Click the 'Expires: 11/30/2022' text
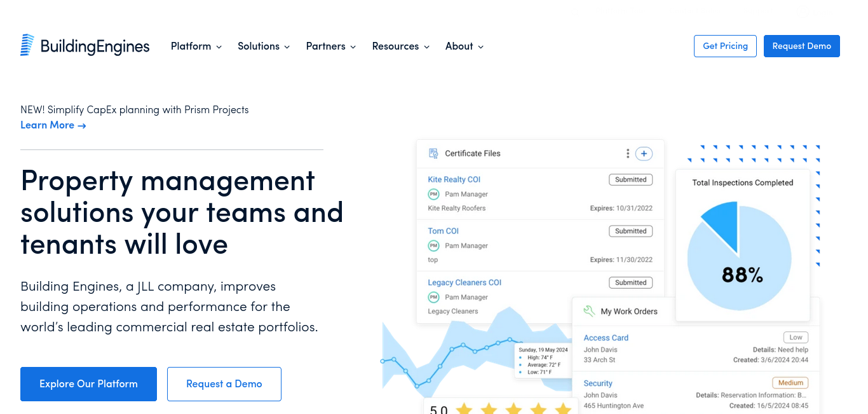This screenshot has height=414, width=868. click(621, 260)
